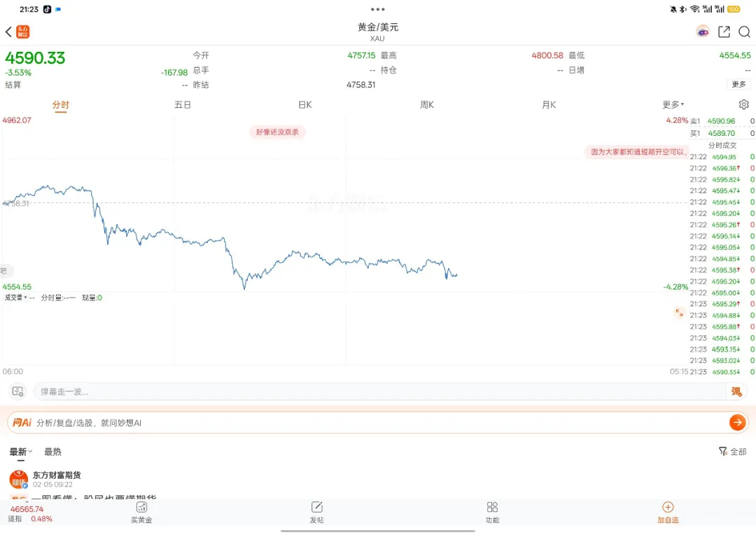Click the 更多 button under quote data
Screen dimensions: 756x535
tap(739, 84)
